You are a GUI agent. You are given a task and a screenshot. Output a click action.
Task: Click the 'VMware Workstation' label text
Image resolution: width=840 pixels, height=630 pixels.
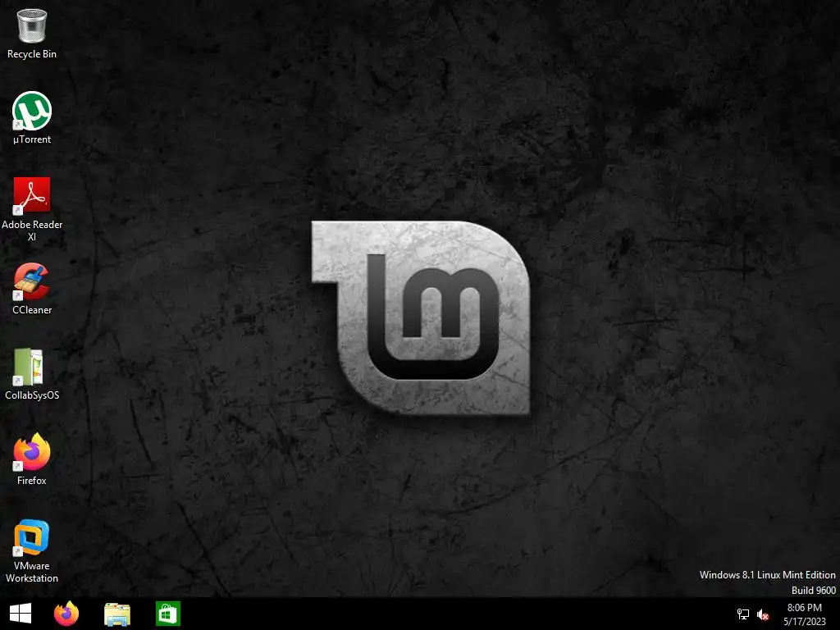(x=32, y=572)
